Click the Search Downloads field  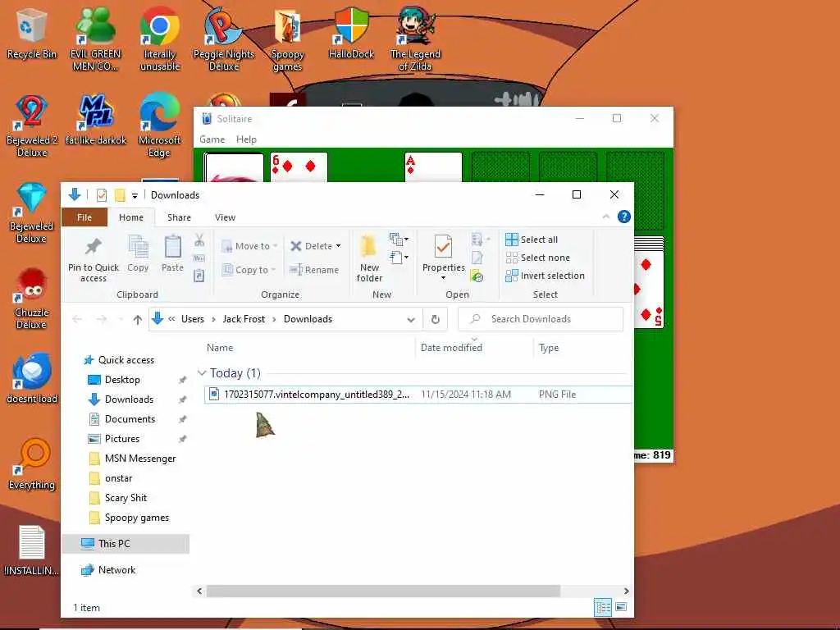(541, 319)
